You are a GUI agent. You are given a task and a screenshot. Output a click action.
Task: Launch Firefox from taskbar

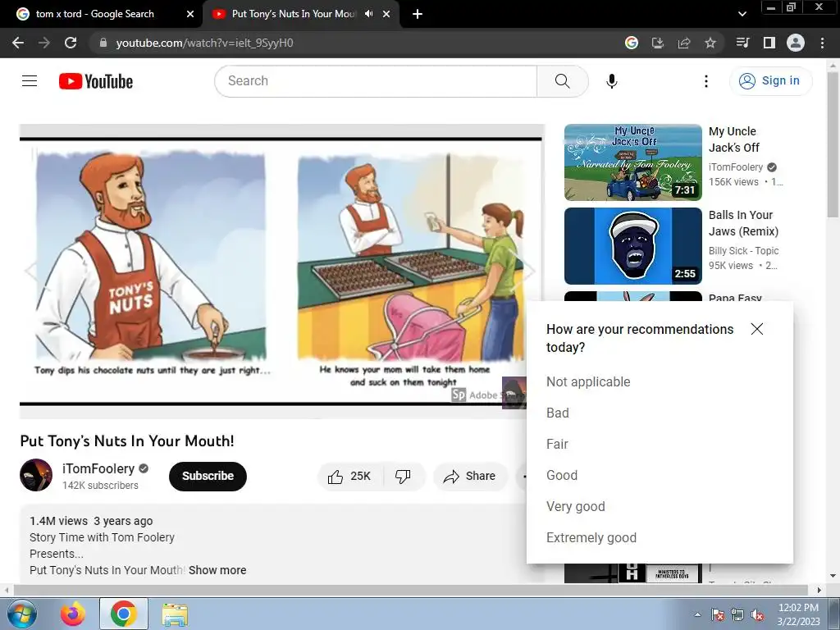tap(72, 614)
